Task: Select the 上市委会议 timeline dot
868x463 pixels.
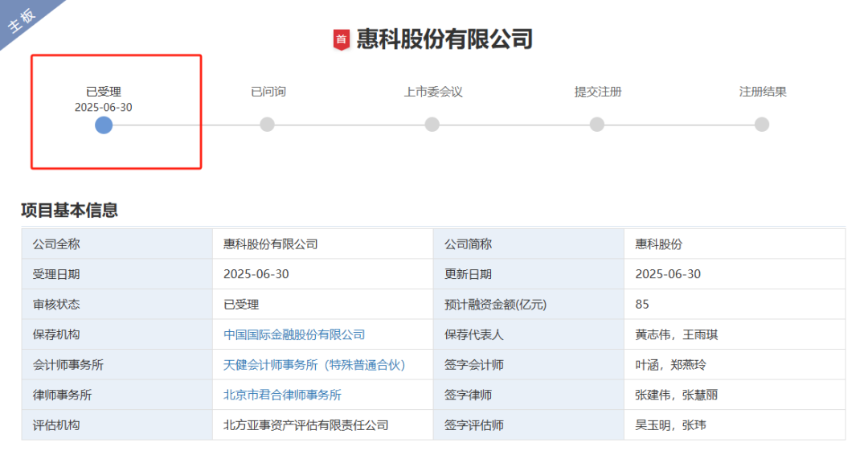Action: point(432,125)
